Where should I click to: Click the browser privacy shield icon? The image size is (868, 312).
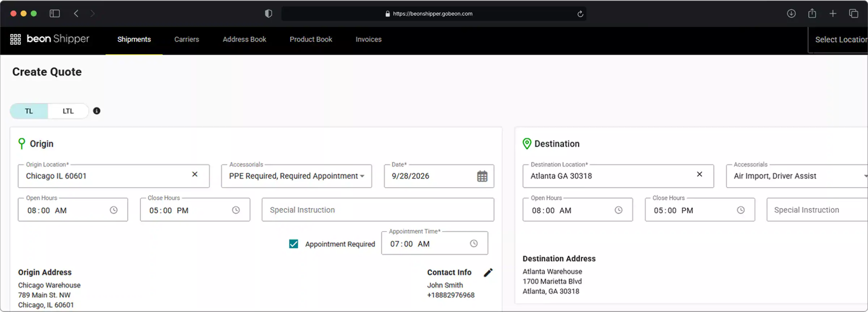pos(268,14)
